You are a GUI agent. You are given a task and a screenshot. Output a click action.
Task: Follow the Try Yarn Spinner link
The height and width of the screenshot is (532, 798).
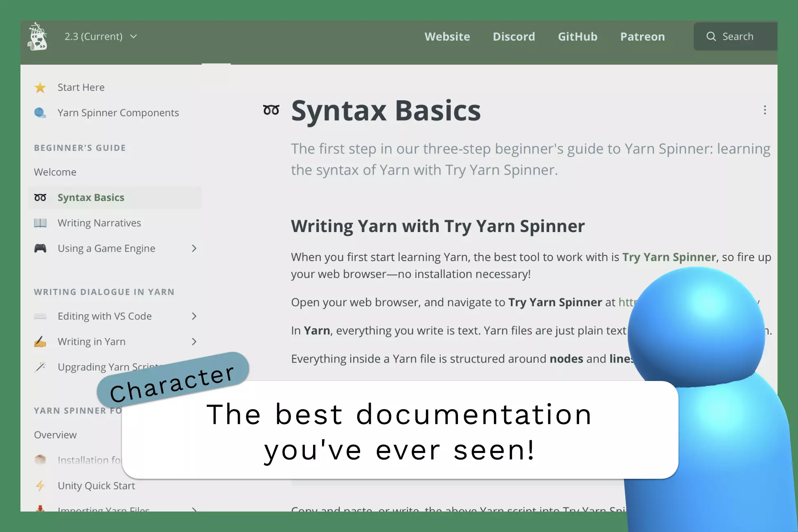pyautogui.click(x=669, y=257)
